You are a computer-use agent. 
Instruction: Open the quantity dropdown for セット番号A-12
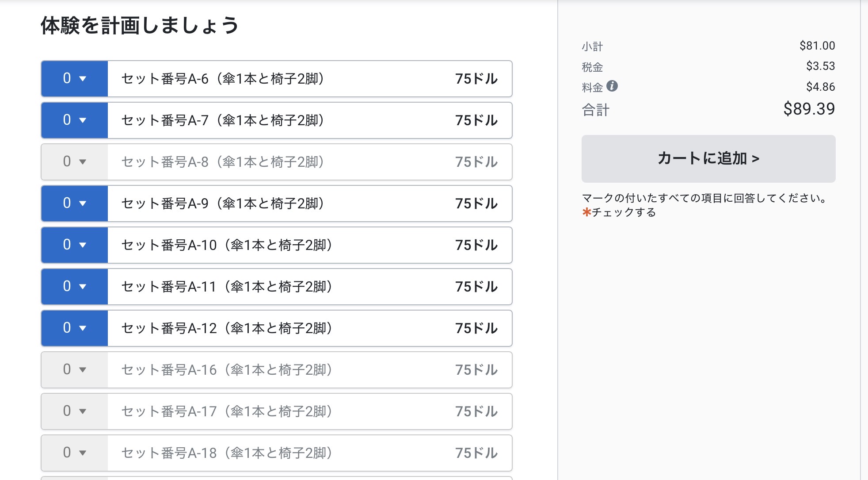pyautogui.click(x=74, y=328)
